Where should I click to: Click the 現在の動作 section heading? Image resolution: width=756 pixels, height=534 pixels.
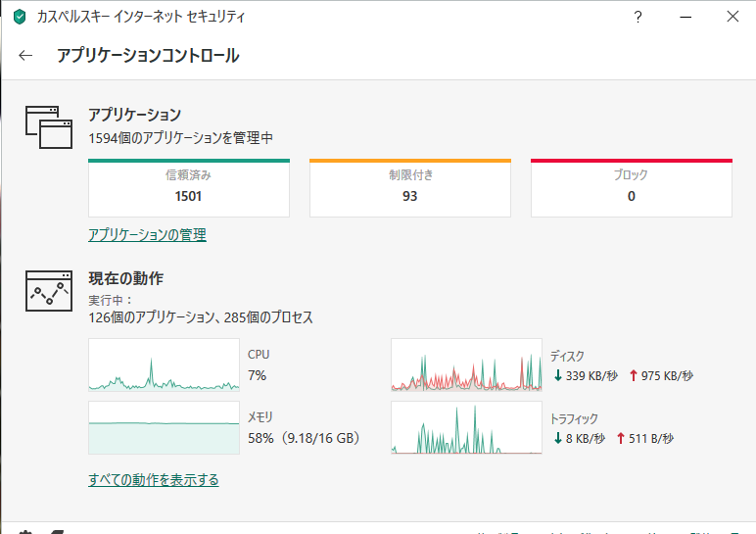point(126,278)
